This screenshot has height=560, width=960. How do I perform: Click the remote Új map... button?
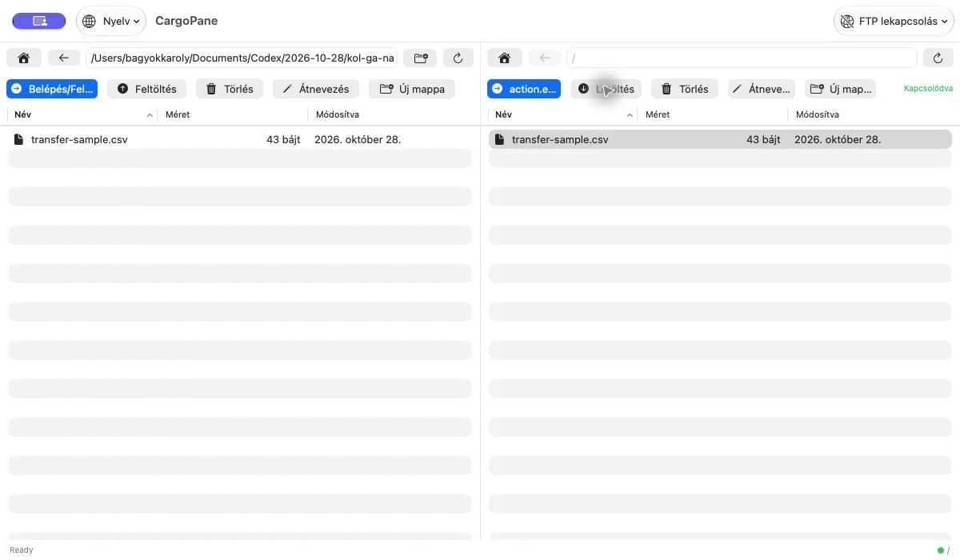840,89
